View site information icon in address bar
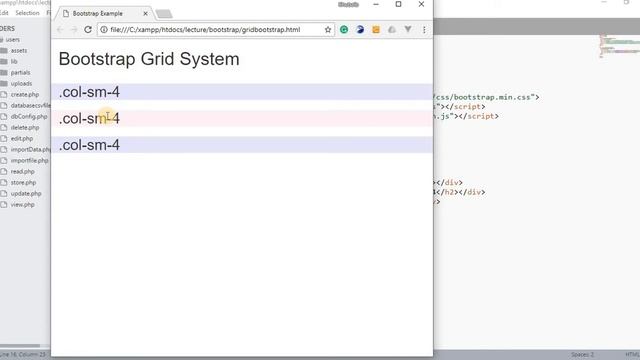Viewport: 640px width, 360px height. pyautogui.click(x=104, y=29)
